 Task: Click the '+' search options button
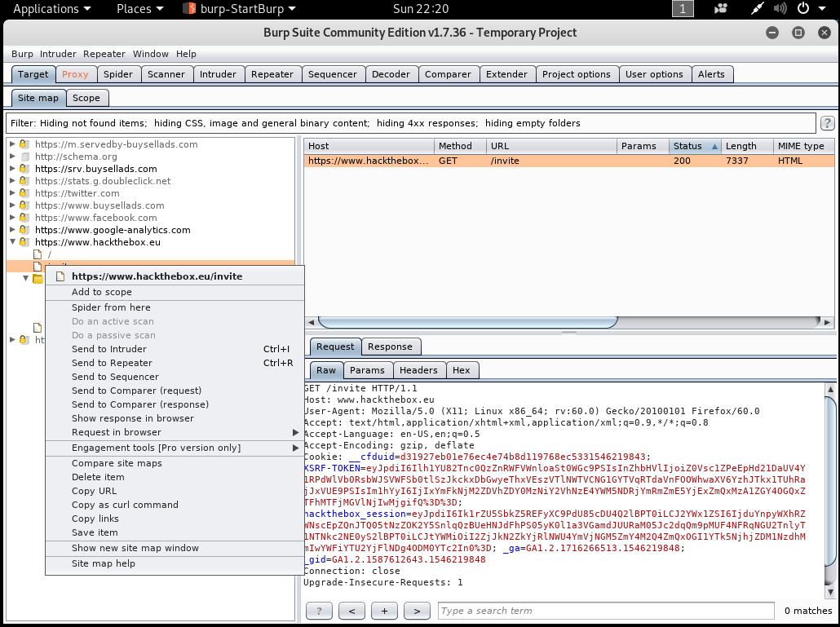(x=384, y=611)
